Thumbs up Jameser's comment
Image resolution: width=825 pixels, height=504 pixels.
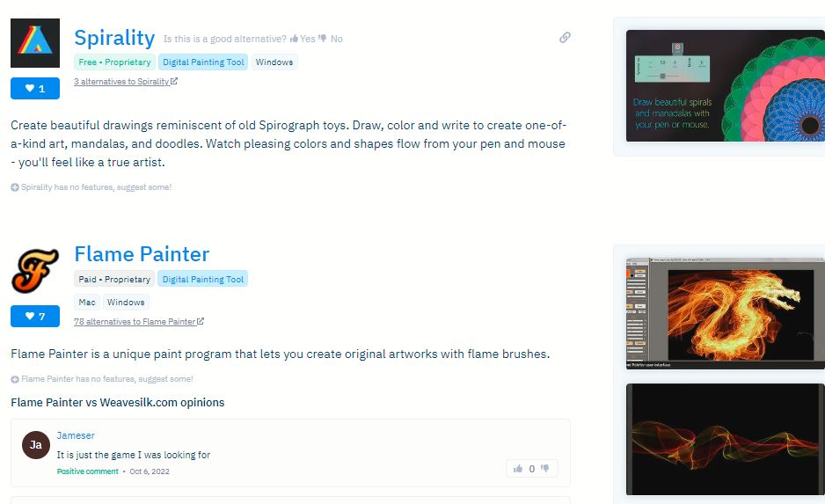[518, 469]
